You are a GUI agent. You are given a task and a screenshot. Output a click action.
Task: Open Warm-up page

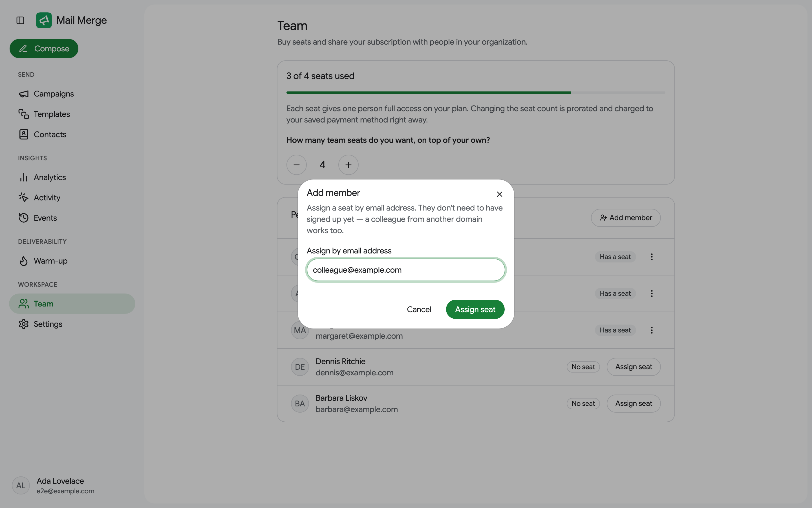coord(72,261)
